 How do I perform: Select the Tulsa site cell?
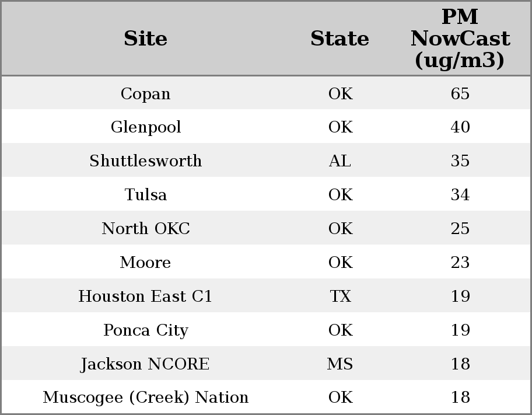click(145, 194)
